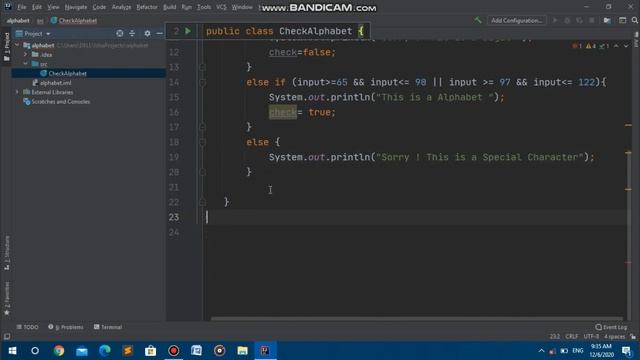Toggle the Structure side tool window
The height and width of the screenshot is (360, 640).
point(7,253)
